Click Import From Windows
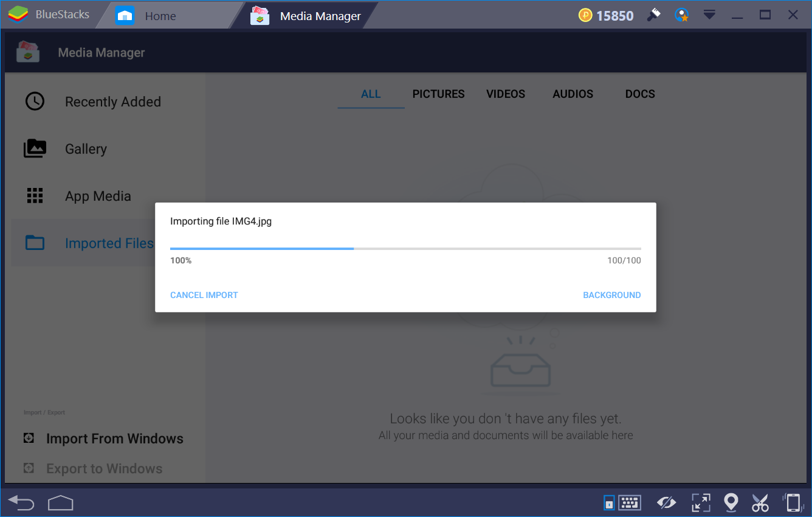Viewport: 812px width, 517px height. pos(114,439)
